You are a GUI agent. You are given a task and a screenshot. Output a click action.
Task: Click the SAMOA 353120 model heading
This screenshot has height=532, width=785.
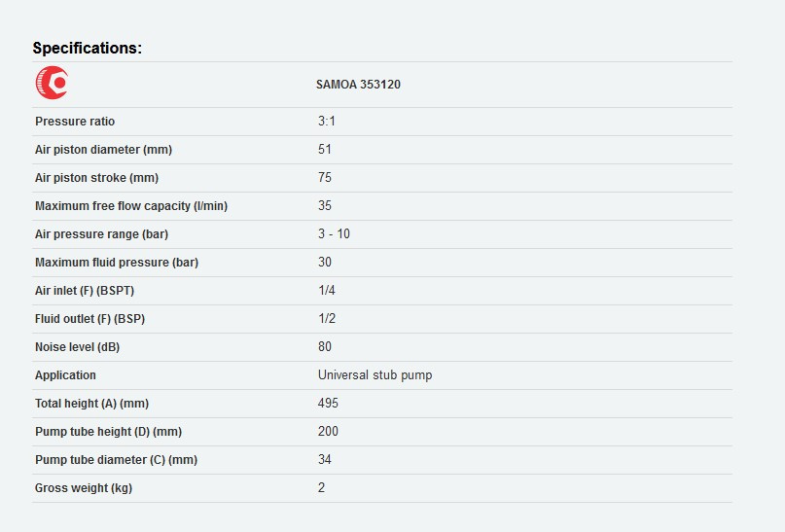click(358, 85)
